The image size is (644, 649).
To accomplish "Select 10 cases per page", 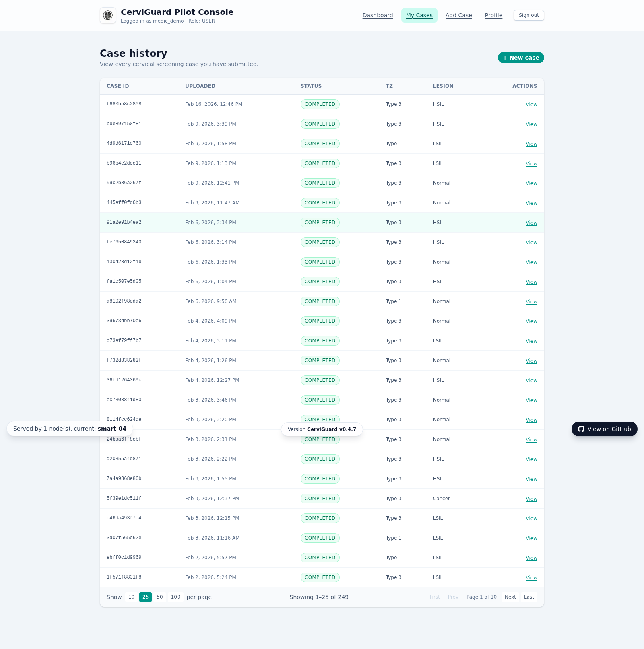I will tap(131, 597).
